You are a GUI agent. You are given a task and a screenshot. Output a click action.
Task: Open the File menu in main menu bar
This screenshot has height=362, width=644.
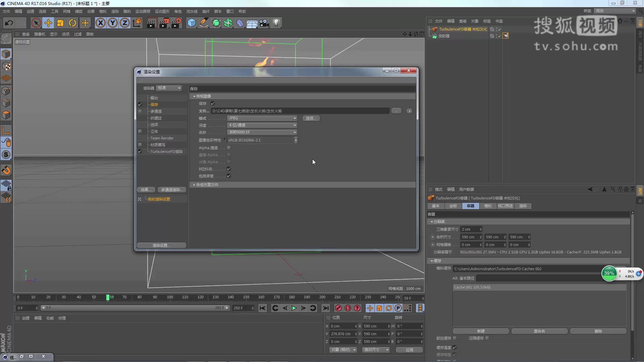pyautogui.click(x=6, y=11)
